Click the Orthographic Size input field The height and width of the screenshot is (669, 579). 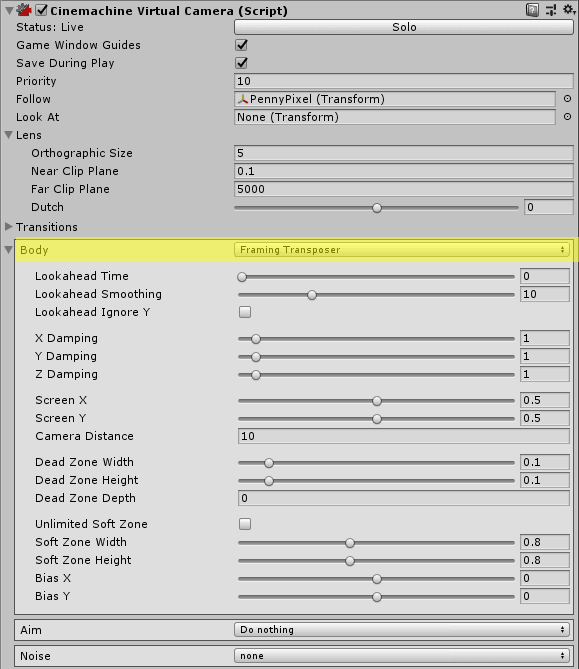[x=404, y=153]
